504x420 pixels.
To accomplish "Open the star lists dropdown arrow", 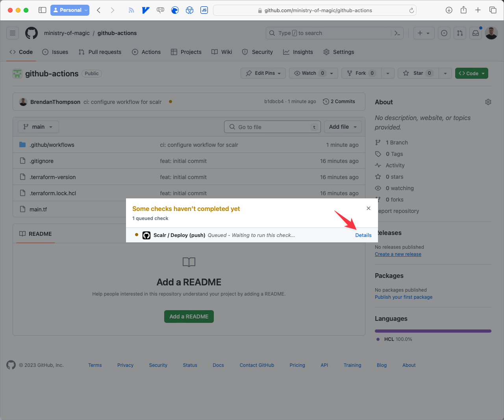I will point(445,73).
